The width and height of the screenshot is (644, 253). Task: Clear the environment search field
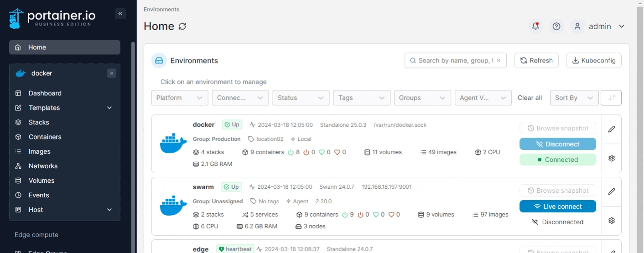click(499, 61)
